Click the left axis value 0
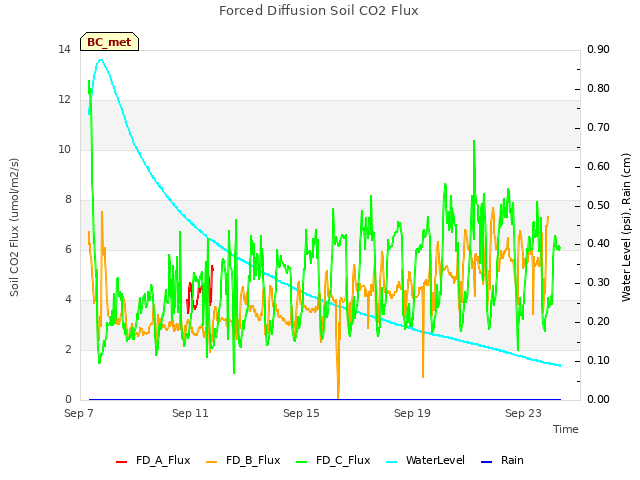Screen dimensions: 640x480 click(x=68, y=400)
